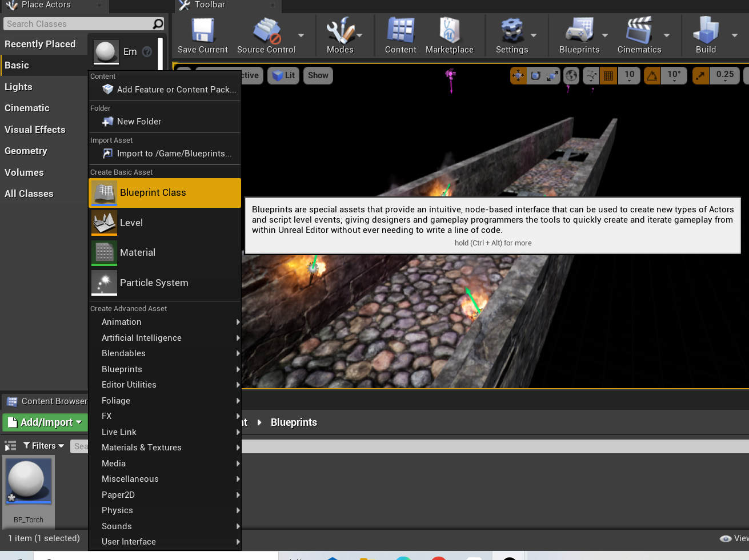Open the Source Control dropdown arrow
Image resolution: width=749 pixels, height=560 pixels.
coord(301,35)
